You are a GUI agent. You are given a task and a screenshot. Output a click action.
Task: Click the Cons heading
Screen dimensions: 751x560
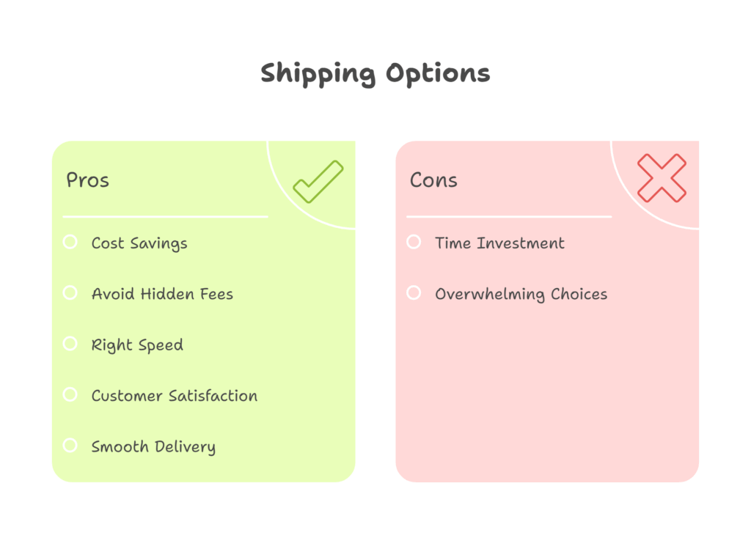[433, 180]
